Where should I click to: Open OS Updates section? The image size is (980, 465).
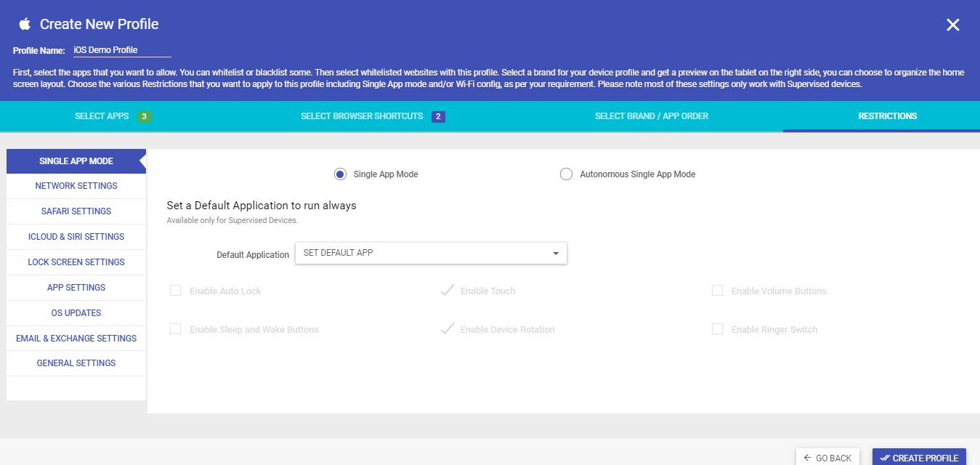pyautogui.click(x=76, y=313)
